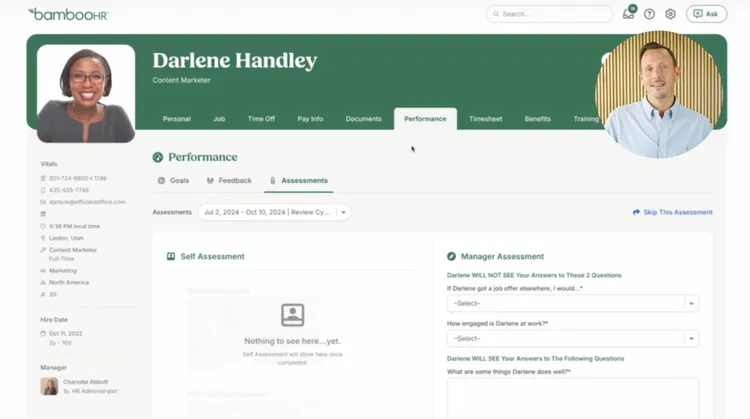Open the Assessments review cycle dropdown
This screenshot has width=750, height=419.
(x=274, y=212)
